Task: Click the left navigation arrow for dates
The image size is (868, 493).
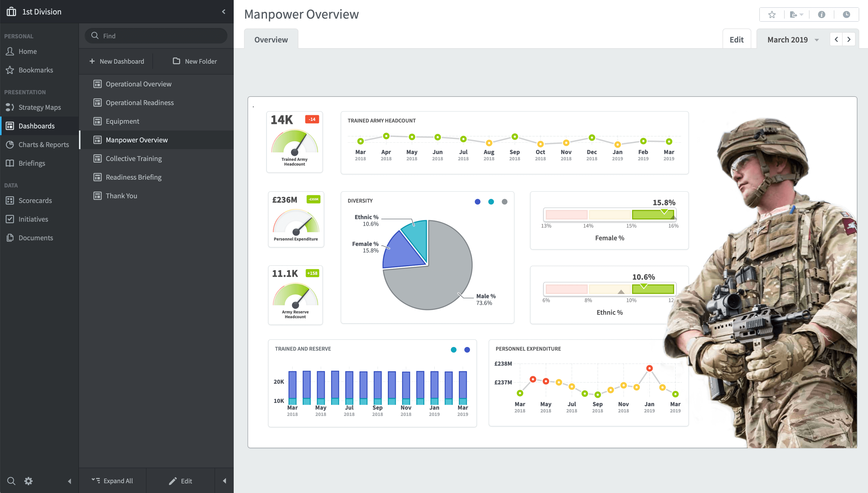Action: tap(836, 39)
